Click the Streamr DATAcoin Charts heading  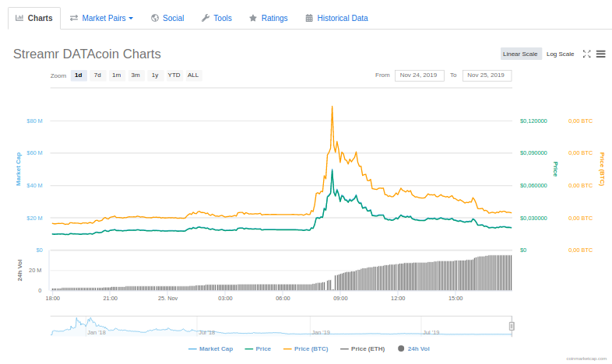pos(87,54)
